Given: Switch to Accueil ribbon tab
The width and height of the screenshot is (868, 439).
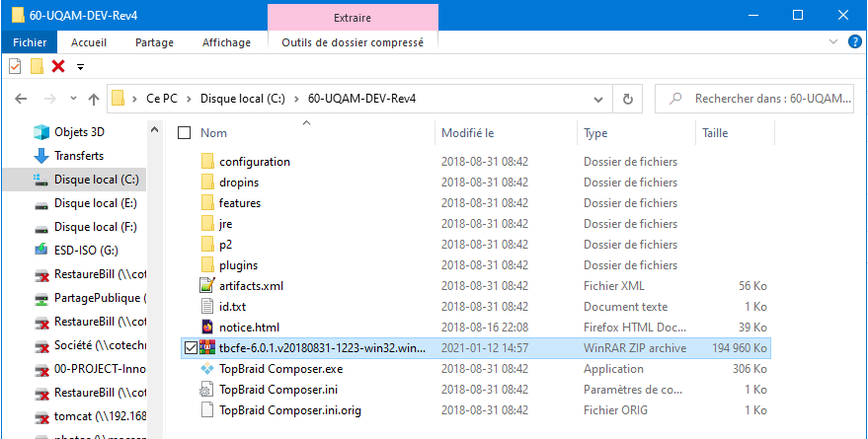Looking at the screenshot, I should coord(89,42).
